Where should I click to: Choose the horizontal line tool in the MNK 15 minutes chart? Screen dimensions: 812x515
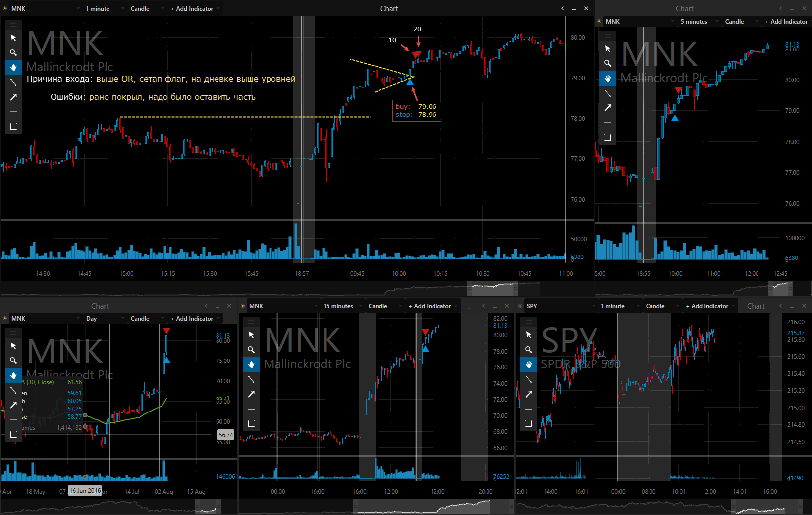tap(251, 409)
